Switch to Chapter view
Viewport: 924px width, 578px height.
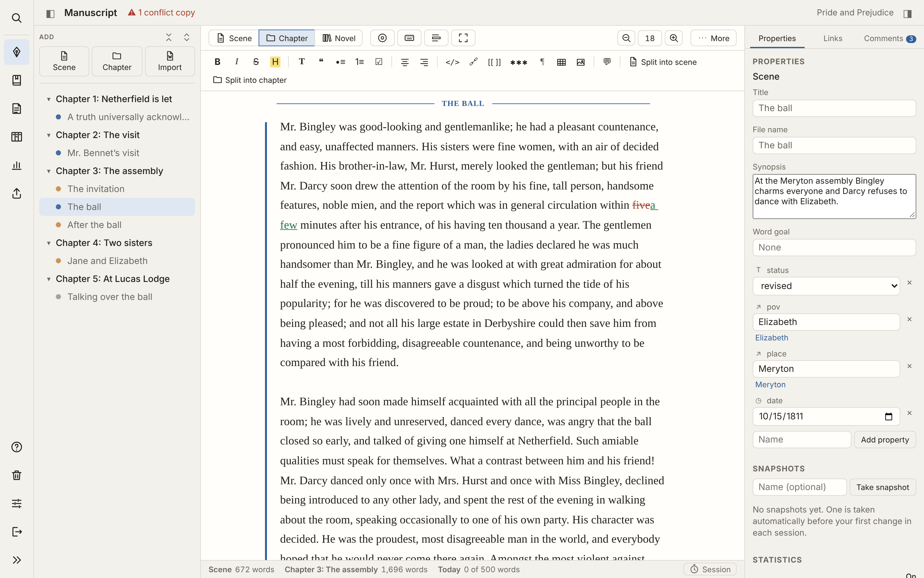287,38
